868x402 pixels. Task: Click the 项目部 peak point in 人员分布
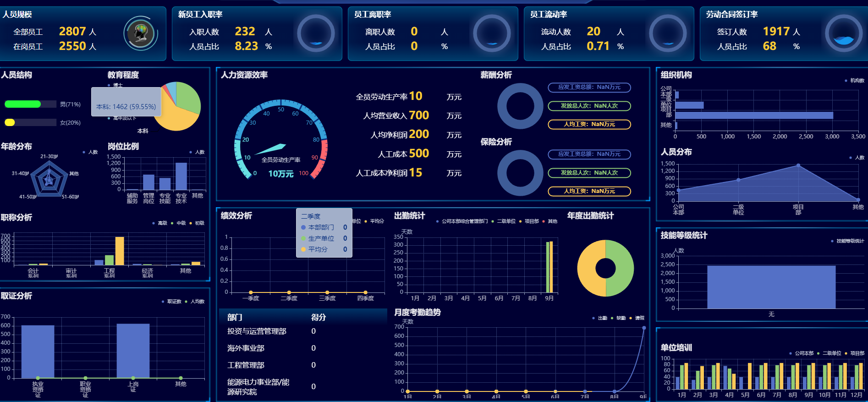pos(798,165)
